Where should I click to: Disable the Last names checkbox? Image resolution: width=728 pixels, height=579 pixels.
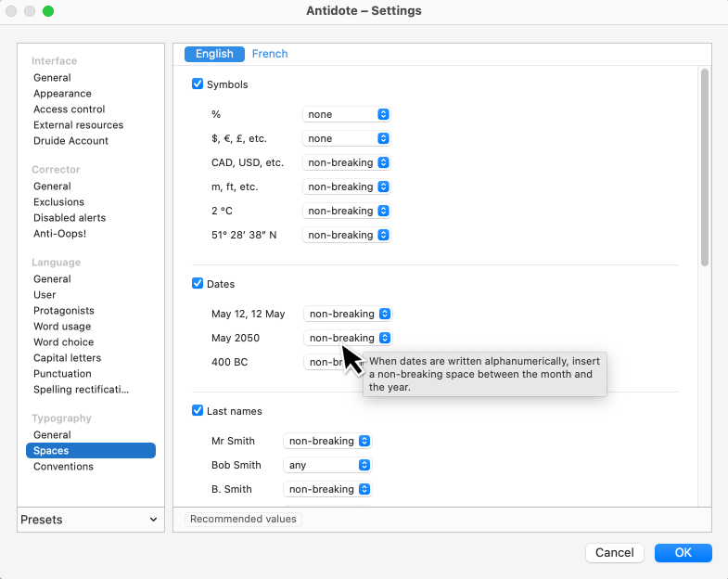pos(198,411)
